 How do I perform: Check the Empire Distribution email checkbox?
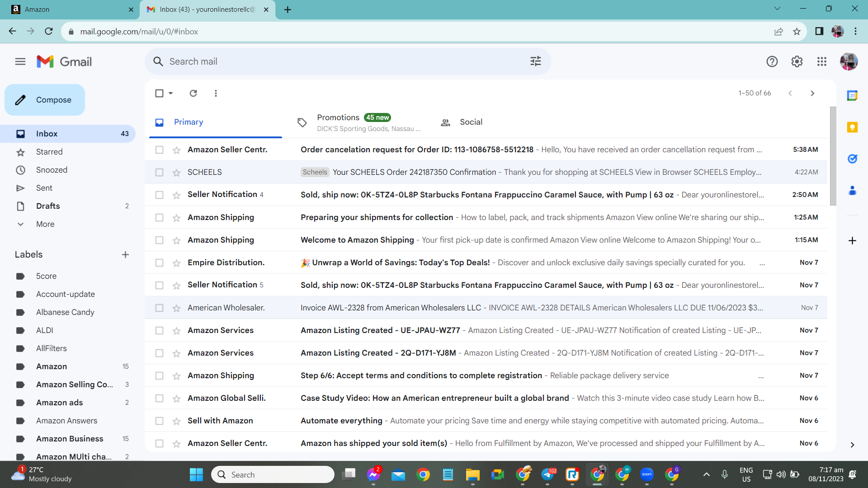(159, 263)
